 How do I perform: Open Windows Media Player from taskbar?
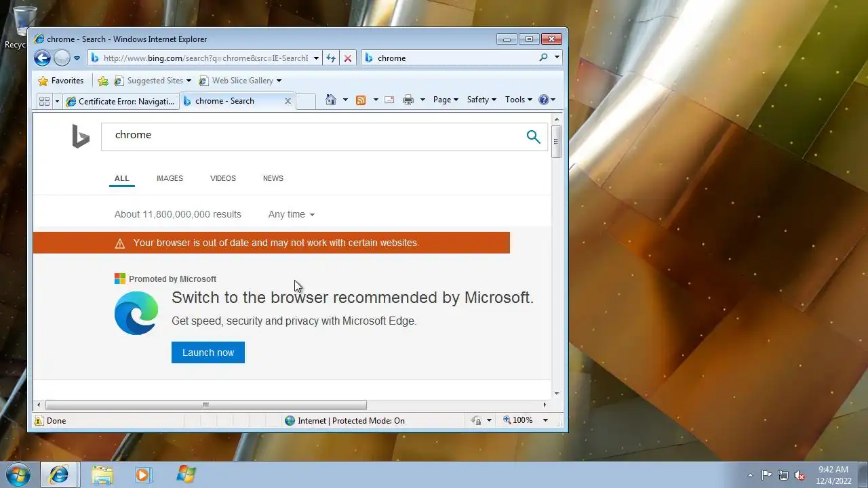[143, 474]
